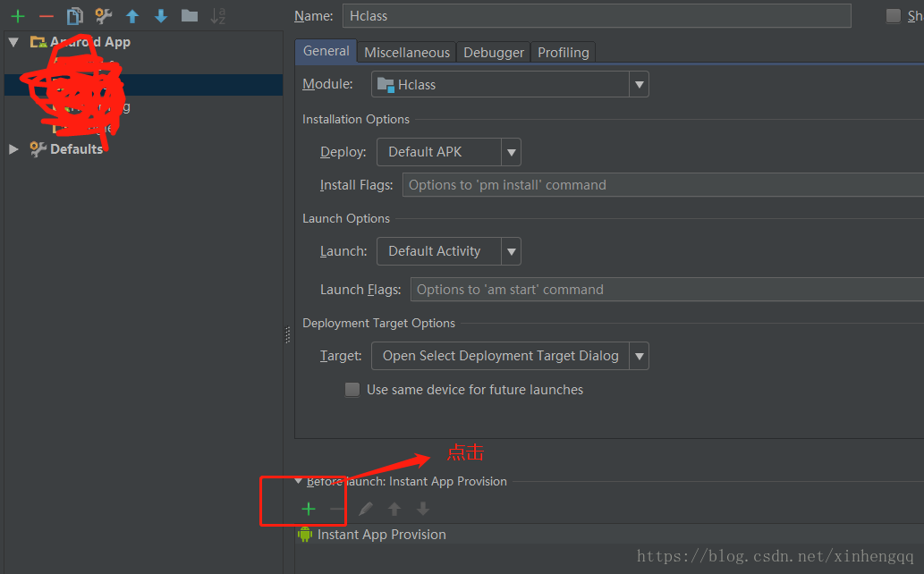Toggle Use same device for future launches

[x=352, y=390]
